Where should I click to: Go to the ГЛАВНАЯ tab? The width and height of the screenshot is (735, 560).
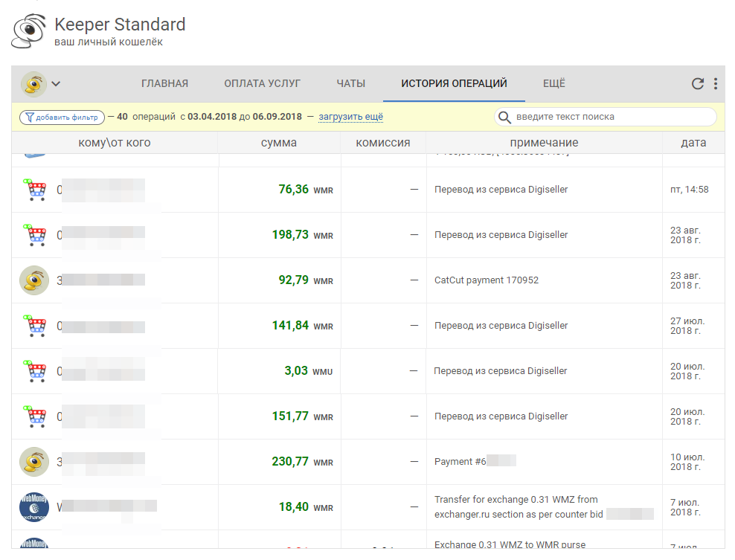[164, 83]
